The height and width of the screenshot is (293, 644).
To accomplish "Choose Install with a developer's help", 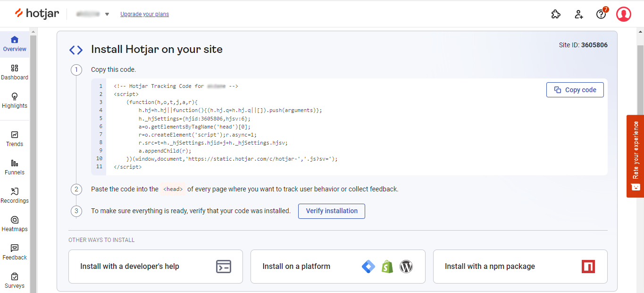I will [x=156, y=267].
